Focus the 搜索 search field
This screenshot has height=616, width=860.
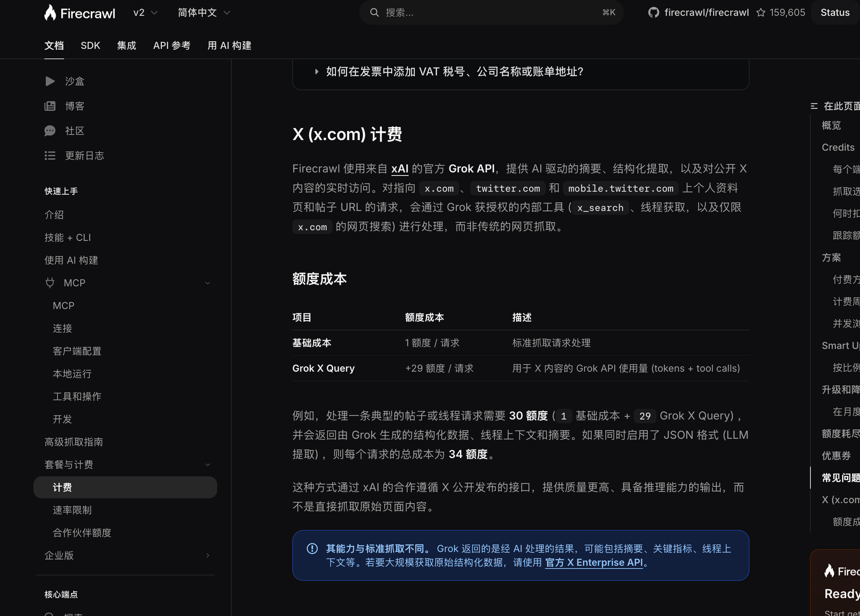click(x=491, y=13)
